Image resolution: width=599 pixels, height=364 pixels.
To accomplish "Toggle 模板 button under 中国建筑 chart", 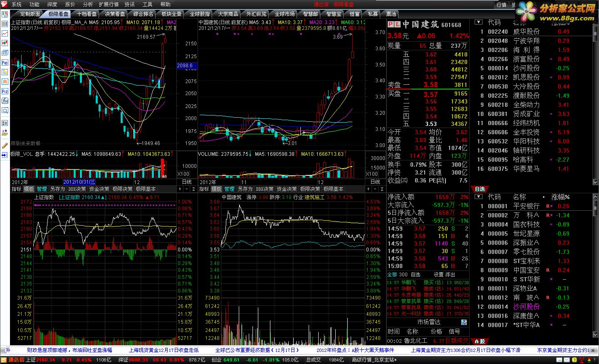I will pos(217,189).
